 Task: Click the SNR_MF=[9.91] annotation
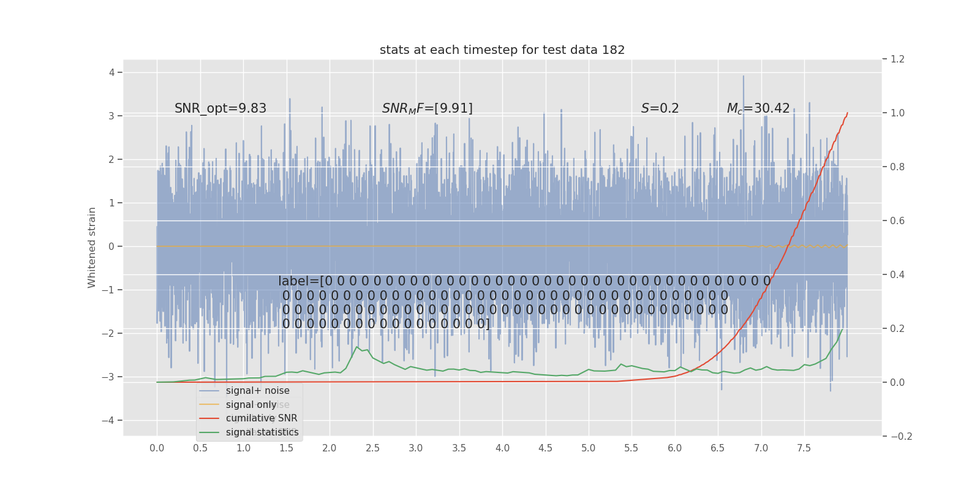coord(428,108)
